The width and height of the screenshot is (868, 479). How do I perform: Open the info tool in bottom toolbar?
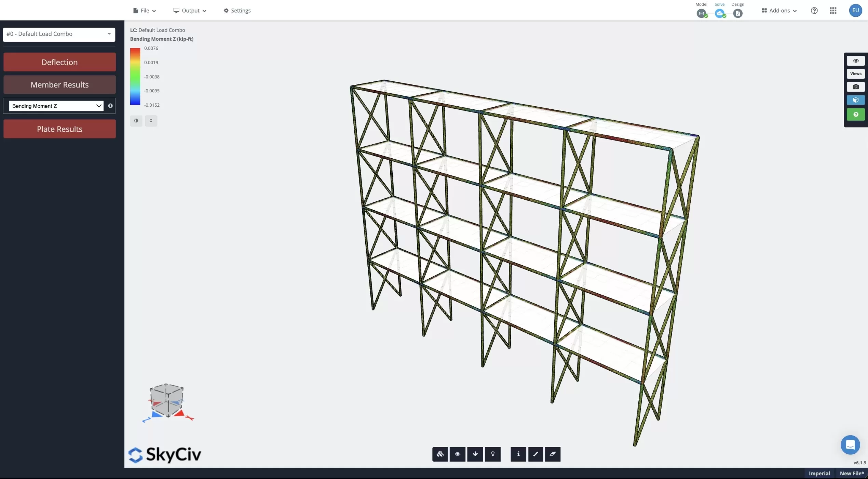(x=518, y=454)
